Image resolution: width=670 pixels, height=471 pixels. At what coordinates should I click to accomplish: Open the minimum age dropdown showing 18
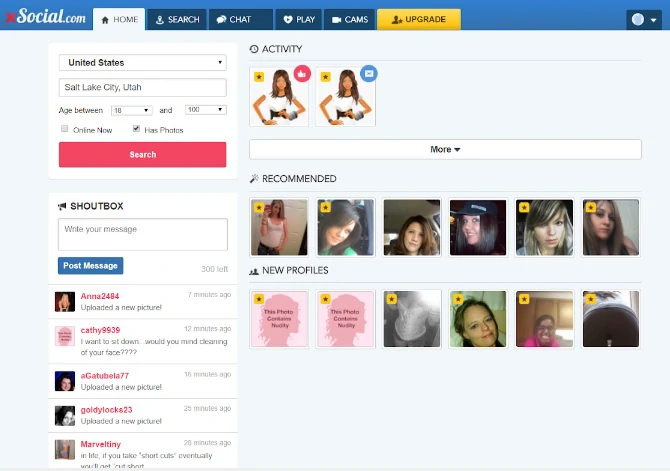[131, 110]
